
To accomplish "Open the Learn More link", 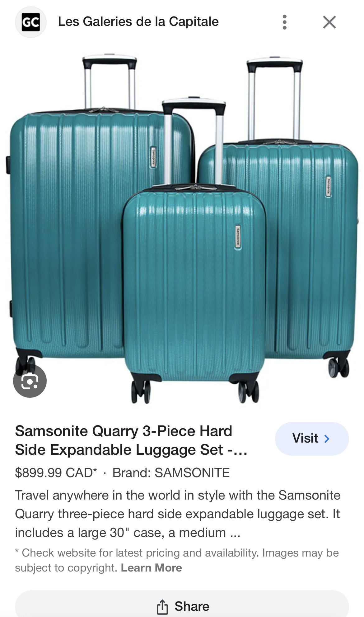I will tap(151, 568).
